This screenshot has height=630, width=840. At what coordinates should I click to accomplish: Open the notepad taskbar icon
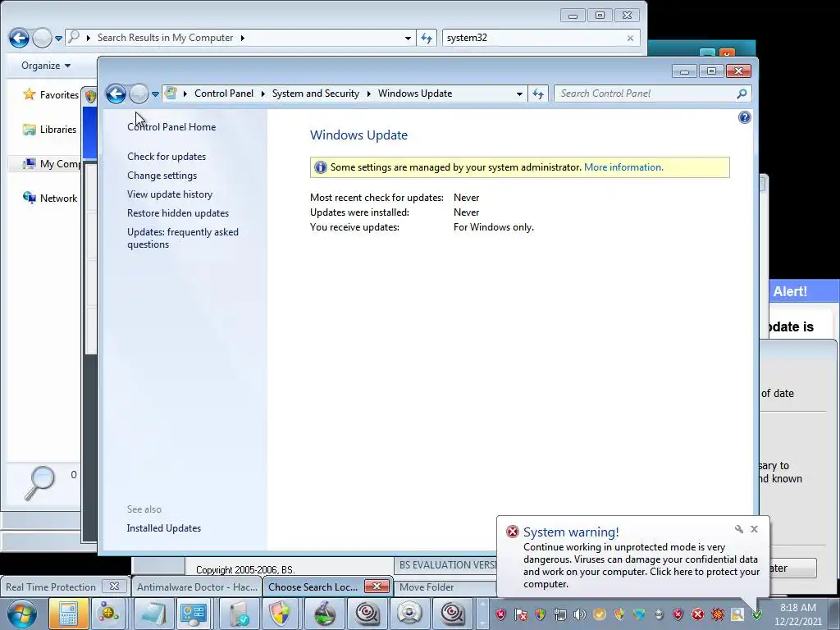(153, 614)
